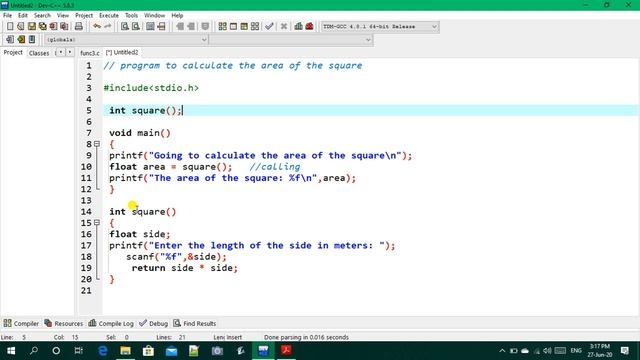Click the Compile four-squares icon
The width and height of the screenshot is (640, 360).
point(222,27)
